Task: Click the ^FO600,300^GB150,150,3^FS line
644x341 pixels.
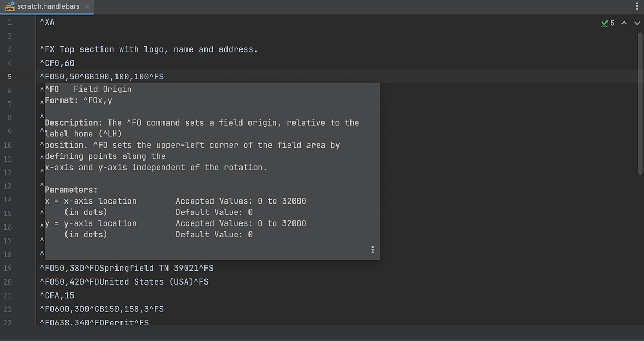Action: (x=102, y=309)
